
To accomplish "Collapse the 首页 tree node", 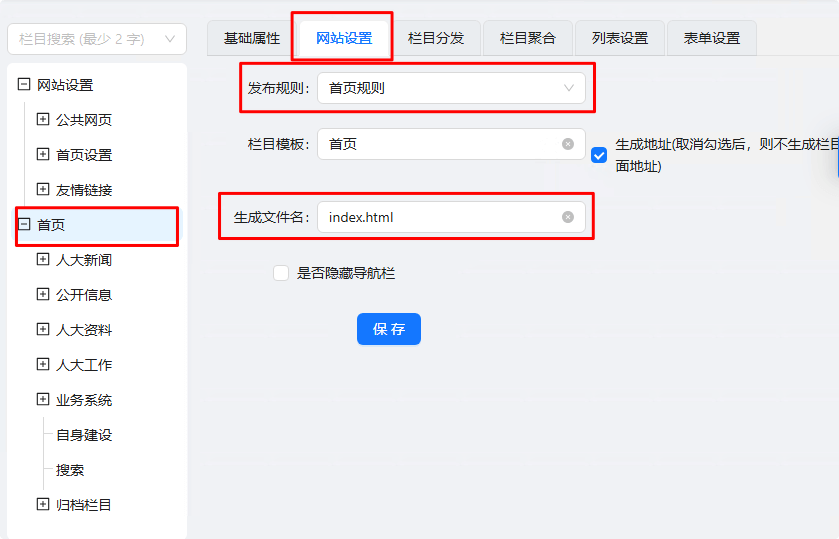I will tap(24, 225).
